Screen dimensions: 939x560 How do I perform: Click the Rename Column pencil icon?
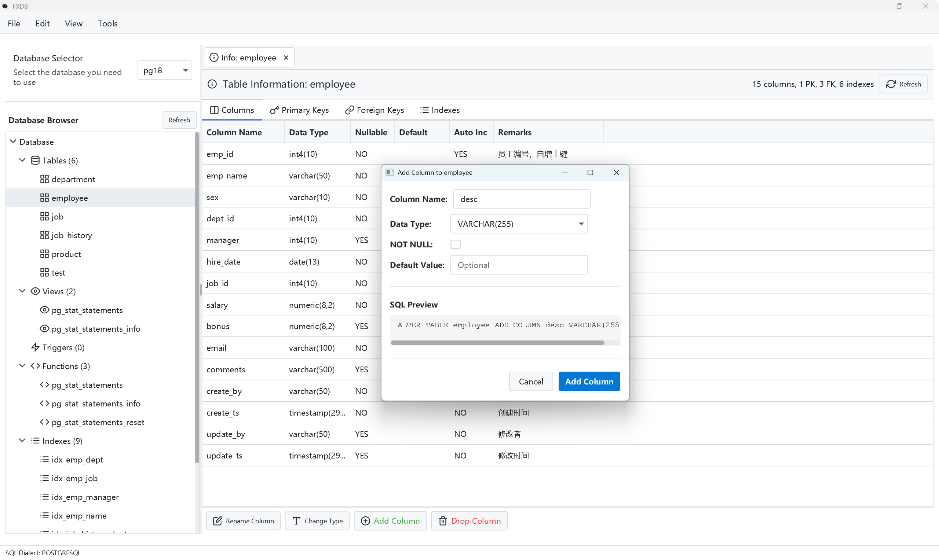click(218, 521)
